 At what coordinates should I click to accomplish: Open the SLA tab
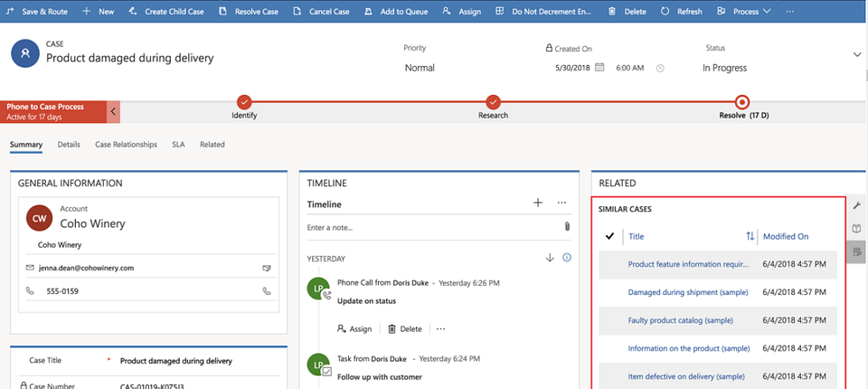[x=178, y=144]
